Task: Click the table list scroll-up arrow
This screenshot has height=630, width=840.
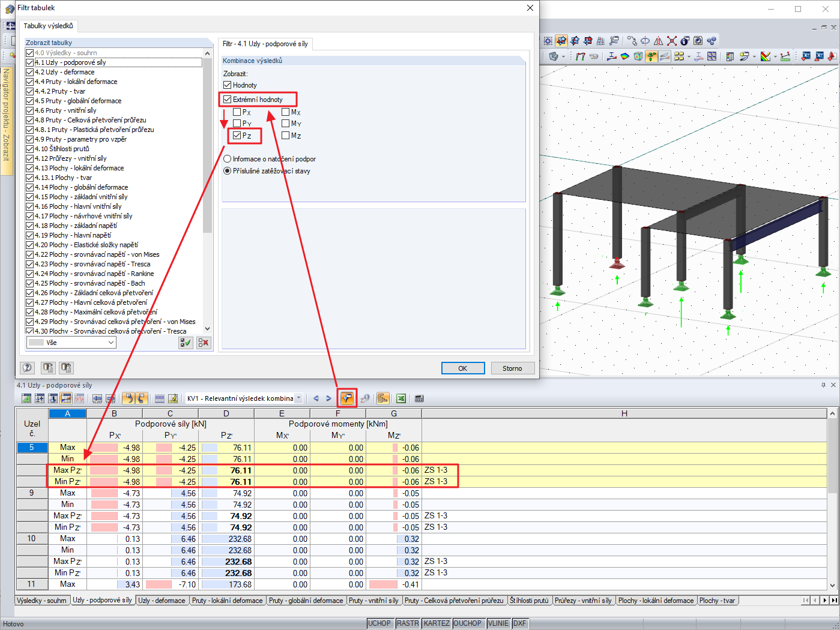Action: coord(208,53)
